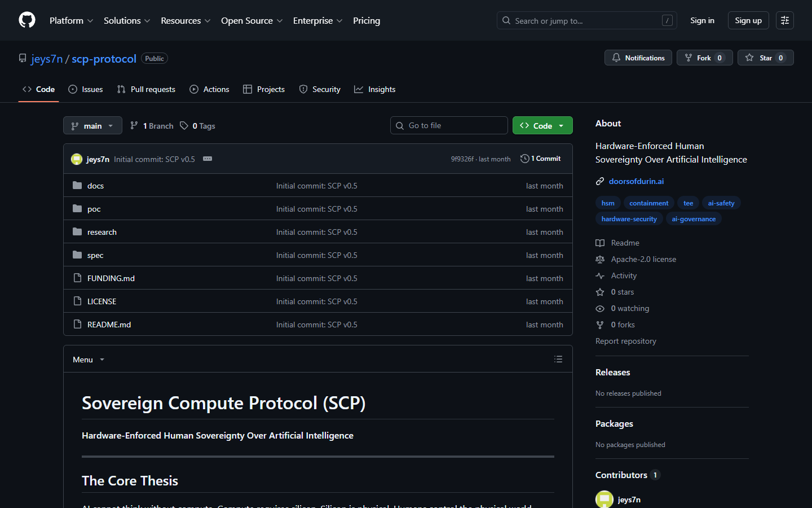Viewport: 812px width, 508px height.
Task: Open the Pricing menu item
Action: tap(367, 20)
